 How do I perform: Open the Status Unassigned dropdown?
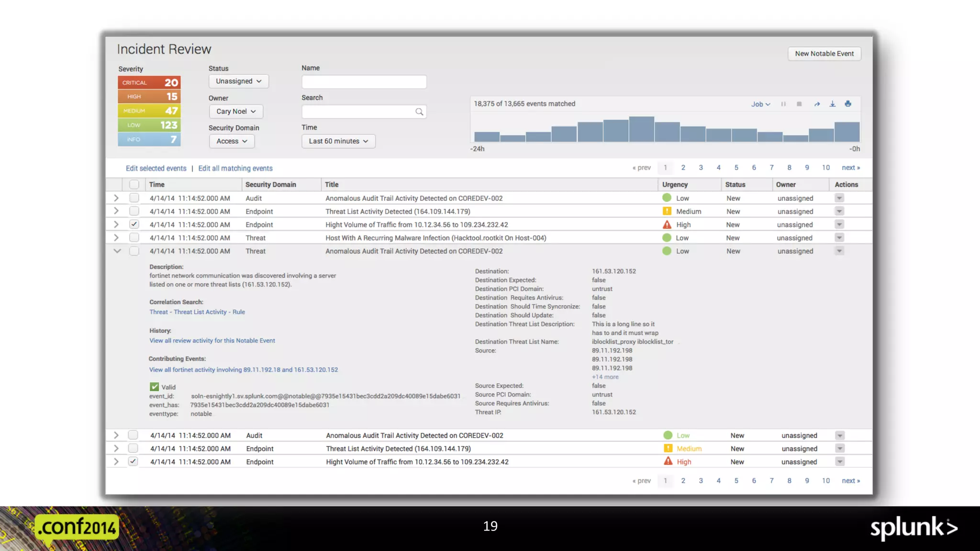click(238, 81)
